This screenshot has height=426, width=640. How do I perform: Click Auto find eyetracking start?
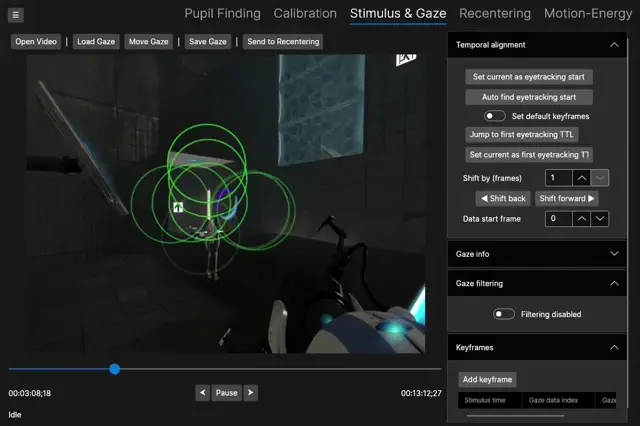(529, 97)
